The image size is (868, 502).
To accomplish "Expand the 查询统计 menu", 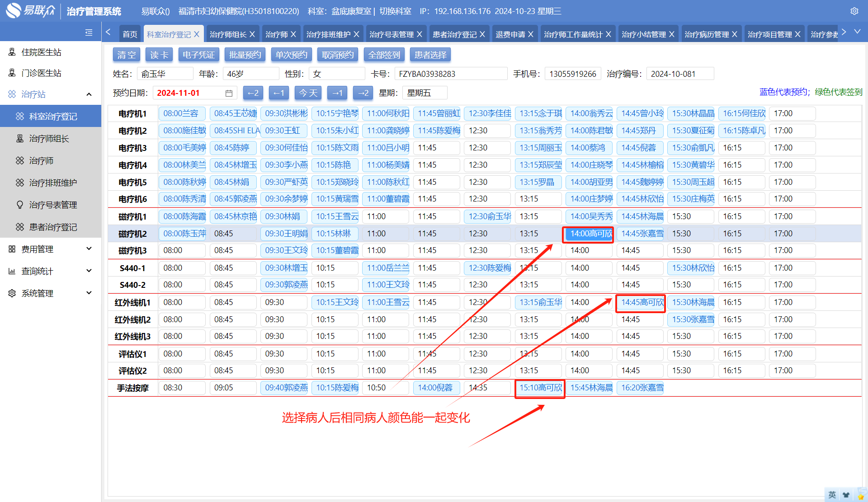I will (x=89, y=271).
